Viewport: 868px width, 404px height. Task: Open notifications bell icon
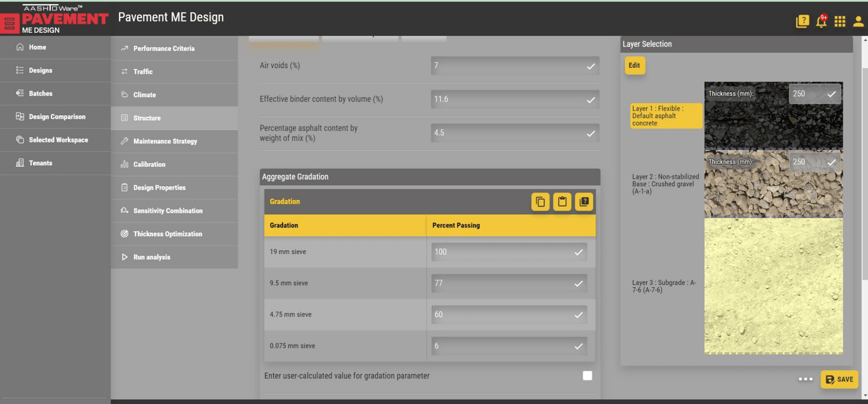pos(821,21)
